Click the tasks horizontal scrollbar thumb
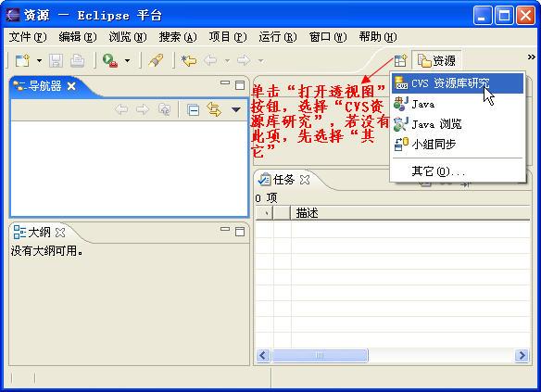 pyautogui.click(x=320, y=355)
